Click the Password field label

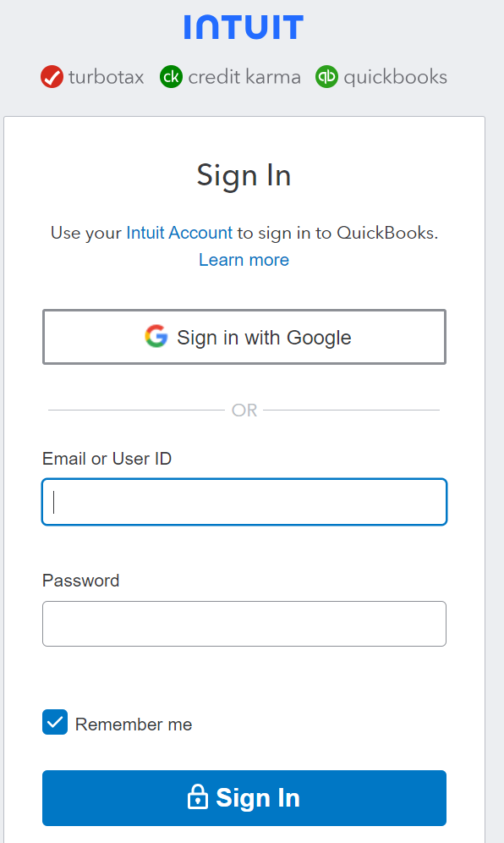pos(80,581)
